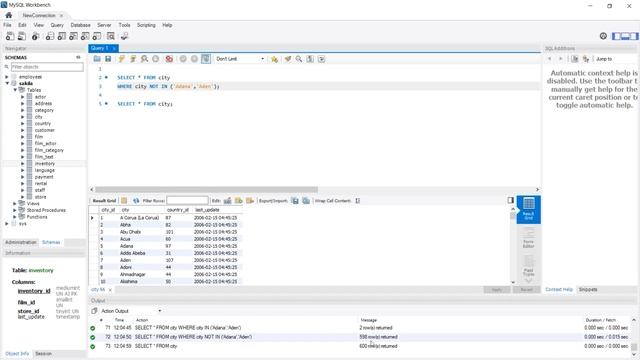The height and width of the screenshot is (360, 640).
Task: Click the Filter objects search field
Action: [47, 67]
